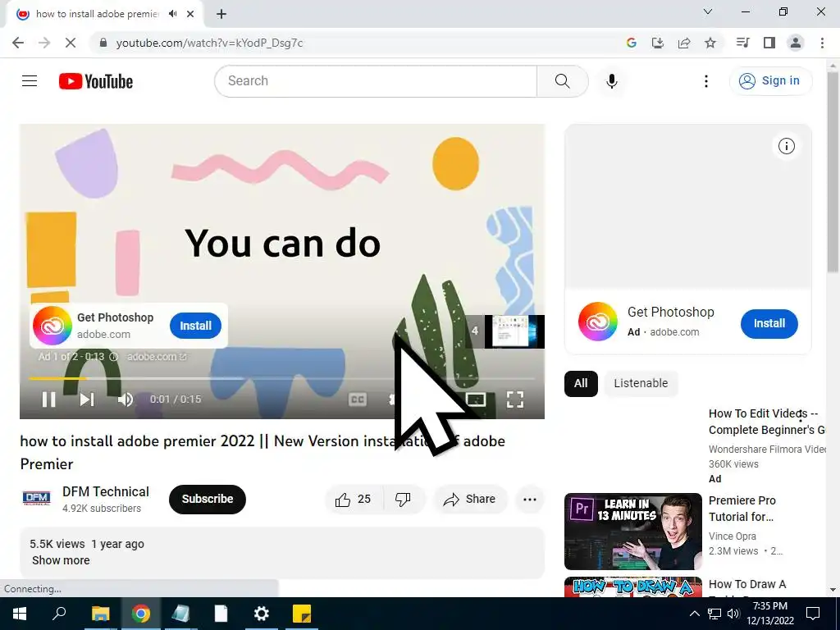
Task: Open How To Edit Videos ad title
Action: [x=767, y=422]
